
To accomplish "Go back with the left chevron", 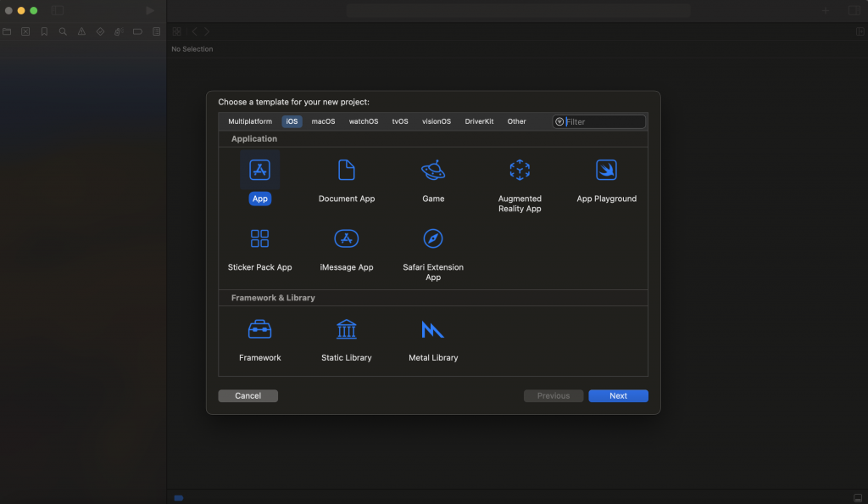I will tap(194, 31).
